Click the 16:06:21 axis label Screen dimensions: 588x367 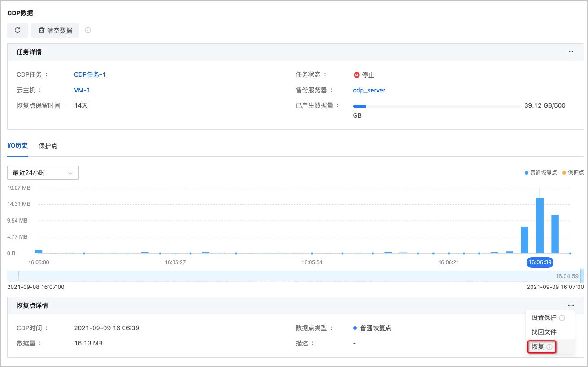point(448,262)
